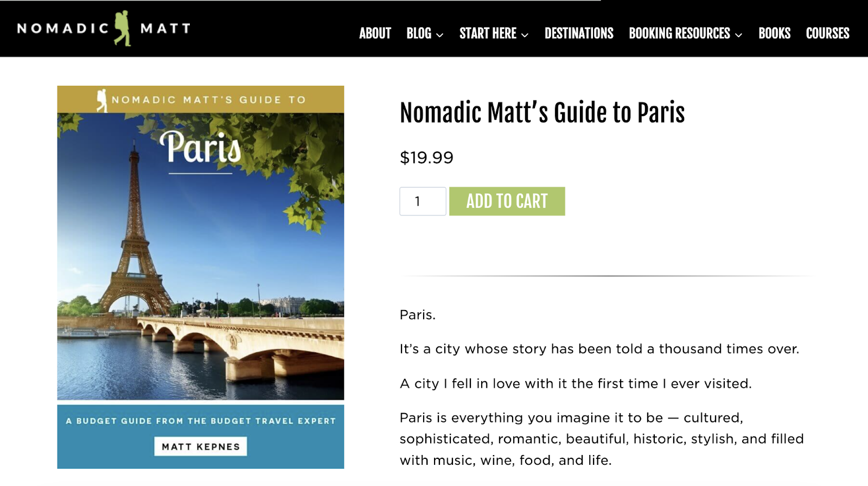Expand the Start Here menu

(x=488, y=33)
